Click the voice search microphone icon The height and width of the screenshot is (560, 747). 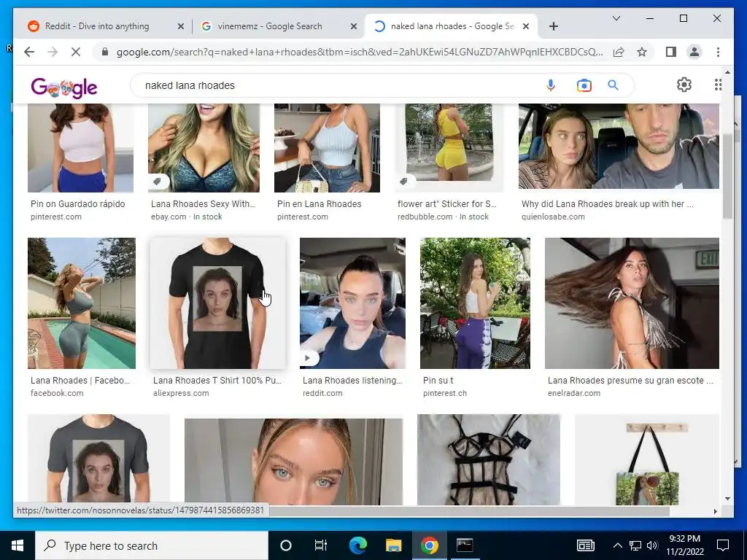[550, 85]
